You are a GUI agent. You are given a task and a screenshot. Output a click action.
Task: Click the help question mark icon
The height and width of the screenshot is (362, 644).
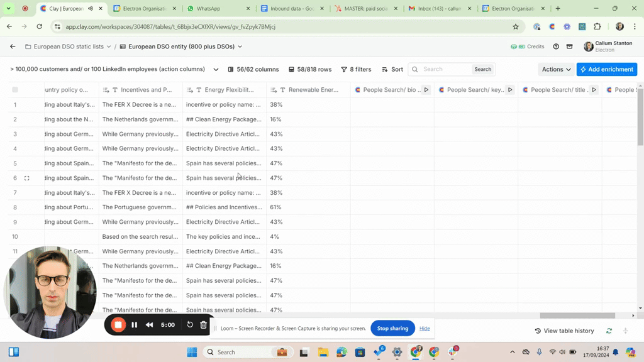click(x=556, y=47)
